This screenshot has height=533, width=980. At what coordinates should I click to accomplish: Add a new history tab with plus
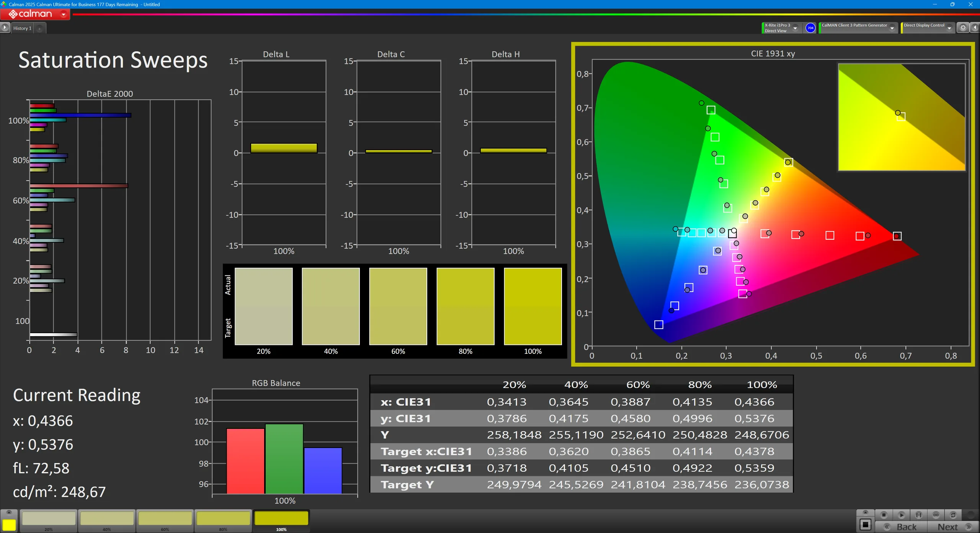pos(39,28)
